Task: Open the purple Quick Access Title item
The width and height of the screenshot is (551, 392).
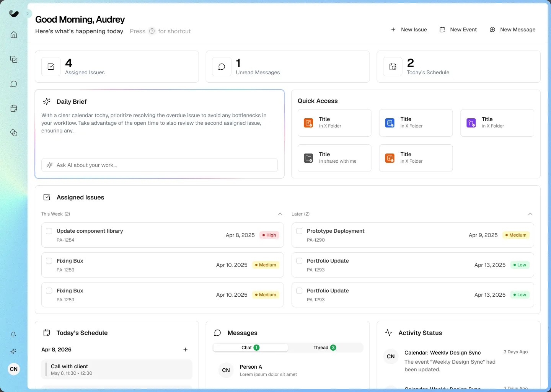Action: (x=497, y=123)
